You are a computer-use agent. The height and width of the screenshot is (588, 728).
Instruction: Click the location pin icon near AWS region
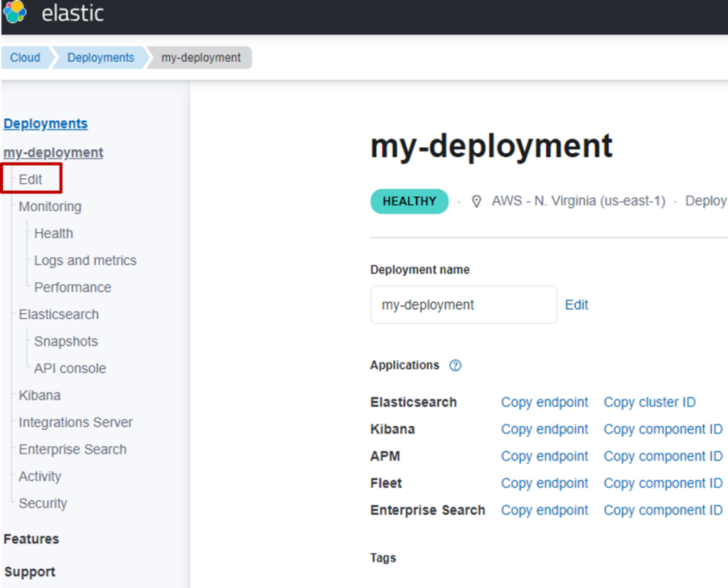click(476, 201)
